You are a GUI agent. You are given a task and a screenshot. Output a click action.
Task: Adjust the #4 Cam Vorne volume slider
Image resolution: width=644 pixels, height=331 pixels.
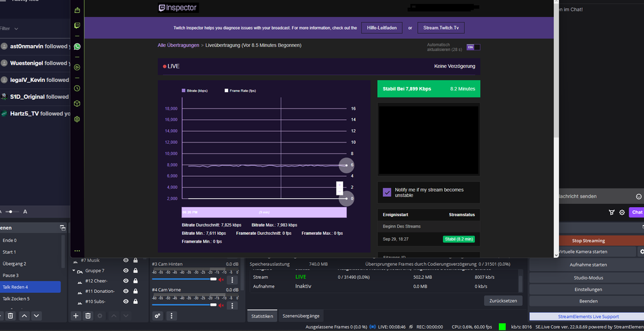click(184, 305)
